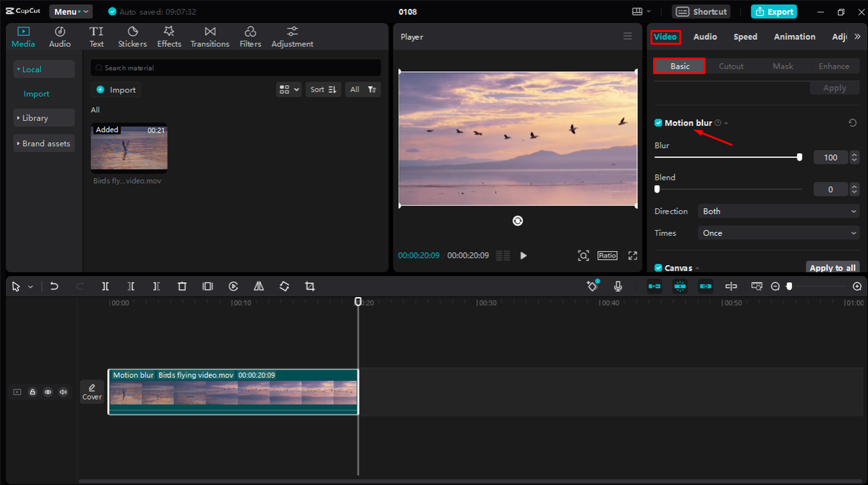This screenshot has width=868, height=485.
Task: Open the view mode grid dropdown
Action: (289, 90)
